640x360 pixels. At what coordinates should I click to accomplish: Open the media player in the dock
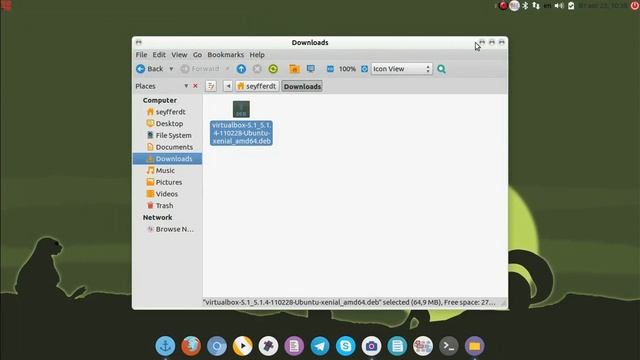242,346
